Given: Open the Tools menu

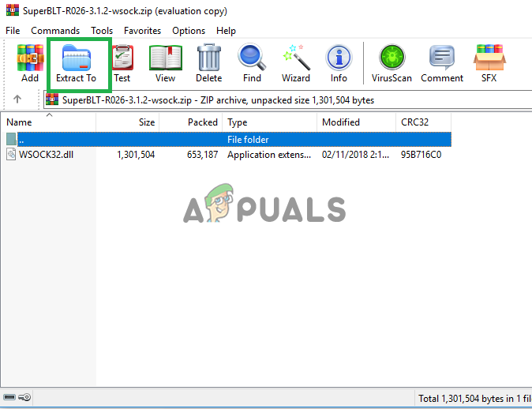Looking at the screenshot, I should coord(102,31).
